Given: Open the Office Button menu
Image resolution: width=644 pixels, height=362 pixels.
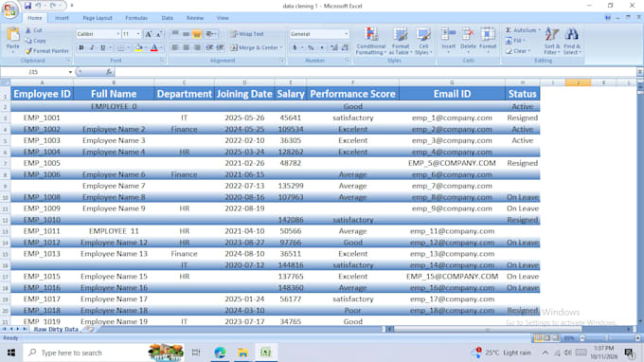Looking at the screenshot, I should (x=9, y=9).
